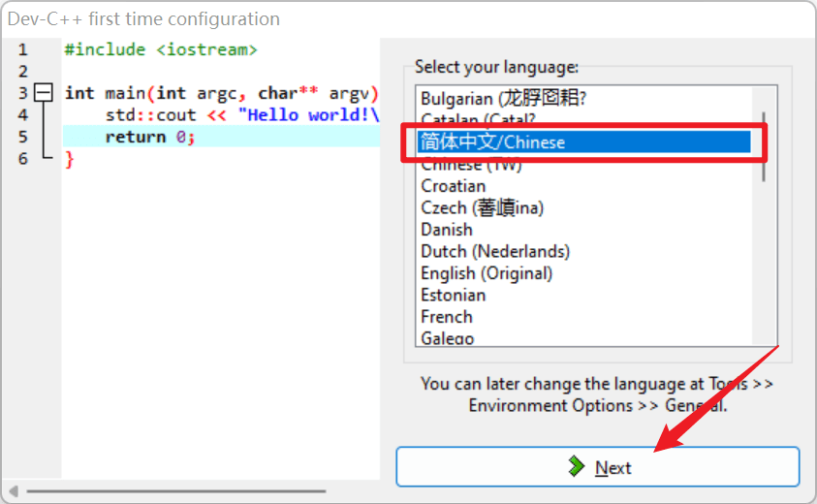Select Czech in the language list
The image size is (817, 504).
click(x=583, y=208)
